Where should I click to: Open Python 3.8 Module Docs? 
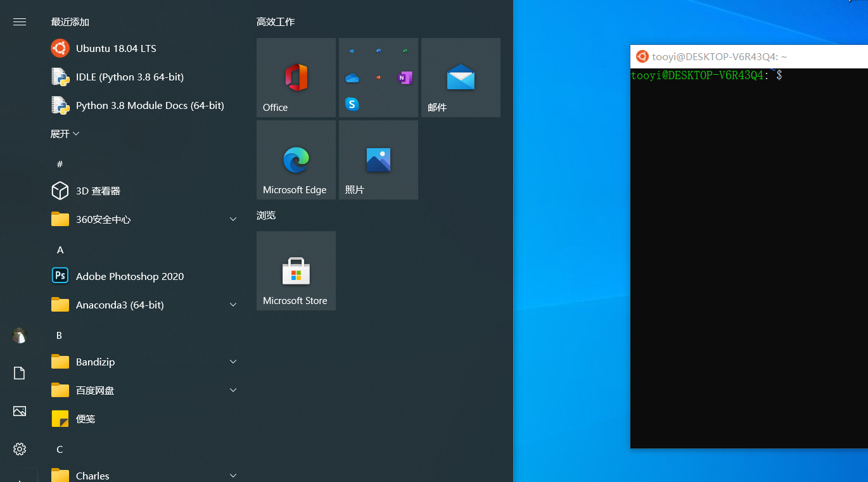point(149,105)
